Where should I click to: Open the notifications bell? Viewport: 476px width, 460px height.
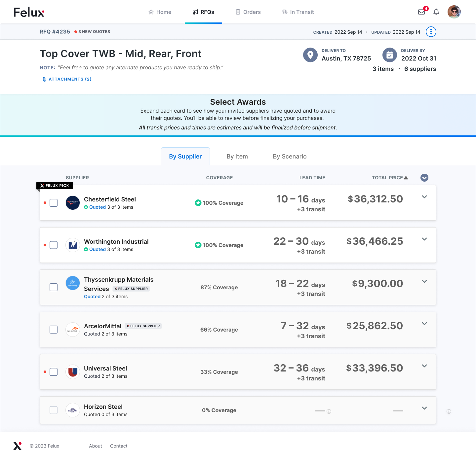[x=436, y=12]
